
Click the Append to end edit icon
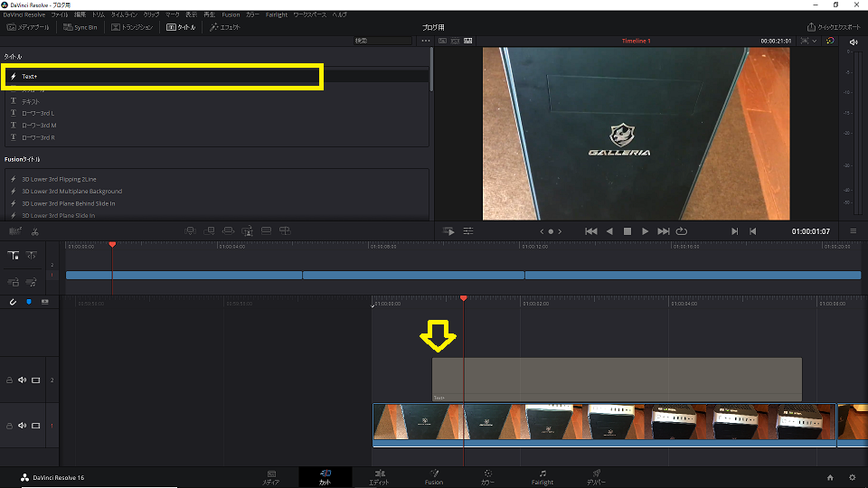[x=209, y=230]
